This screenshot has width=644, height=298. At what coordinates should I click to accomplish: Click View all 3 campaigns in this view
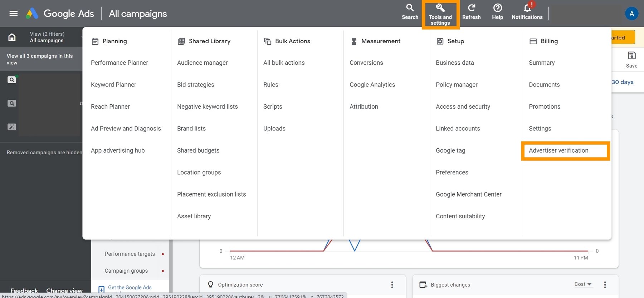click(41, 59)
